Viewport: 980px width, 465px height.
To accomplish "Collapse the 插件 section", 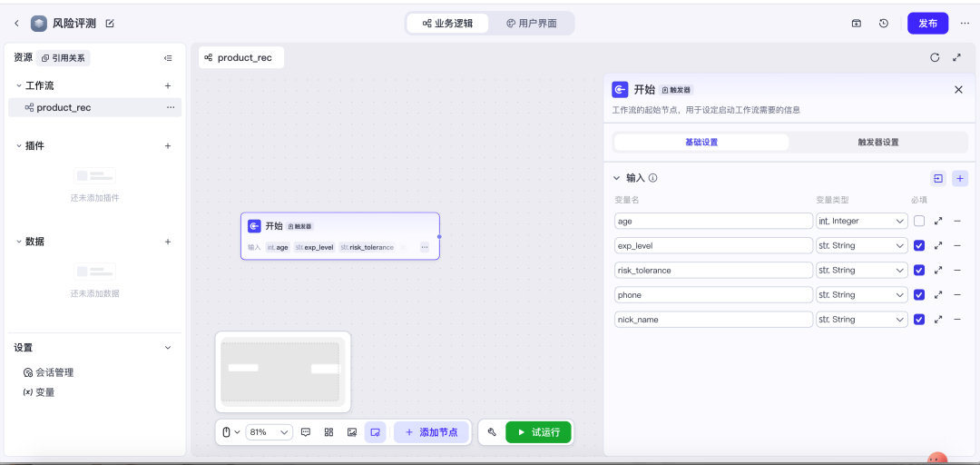I will click(19, 146).
